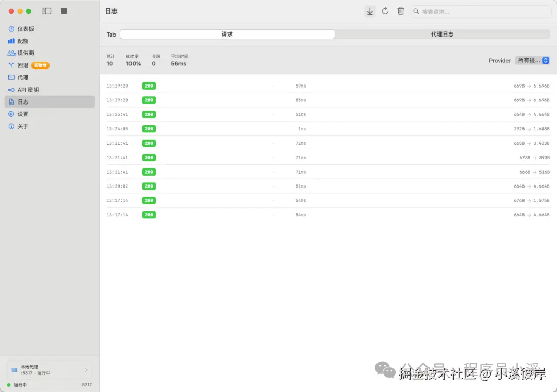Select the log row at 13:20:02

pos(328,186)
